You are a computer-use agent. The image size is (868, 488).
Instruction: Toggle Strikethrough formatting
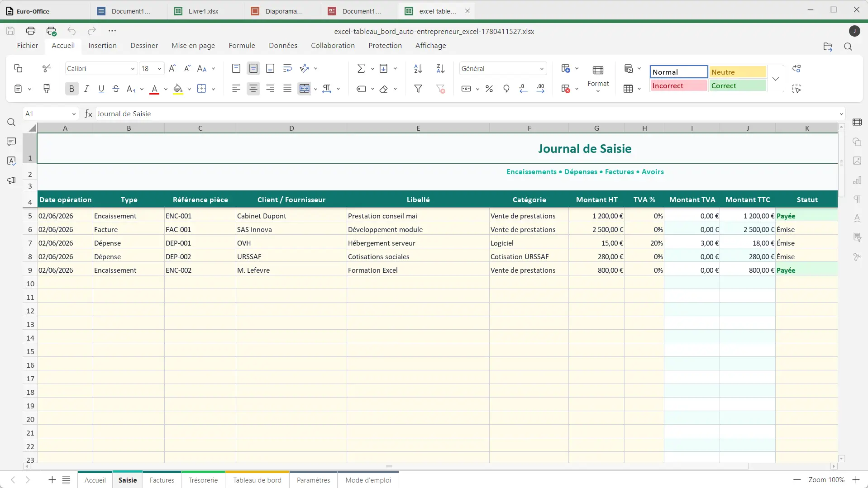click(x=116, y=89)
